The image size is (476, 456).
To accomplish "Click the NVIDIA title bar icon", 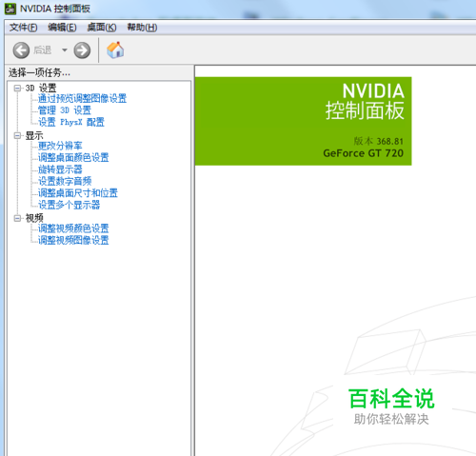I will pyautogui.click(x=10, y=9).
